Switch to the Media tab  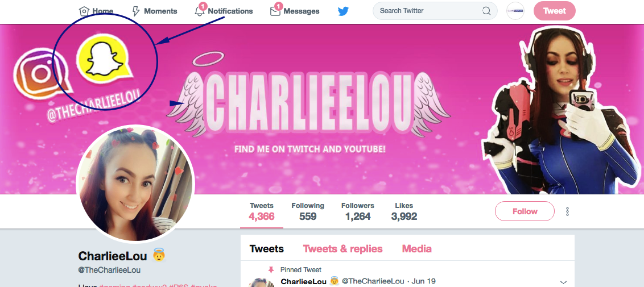click(416, 249)
